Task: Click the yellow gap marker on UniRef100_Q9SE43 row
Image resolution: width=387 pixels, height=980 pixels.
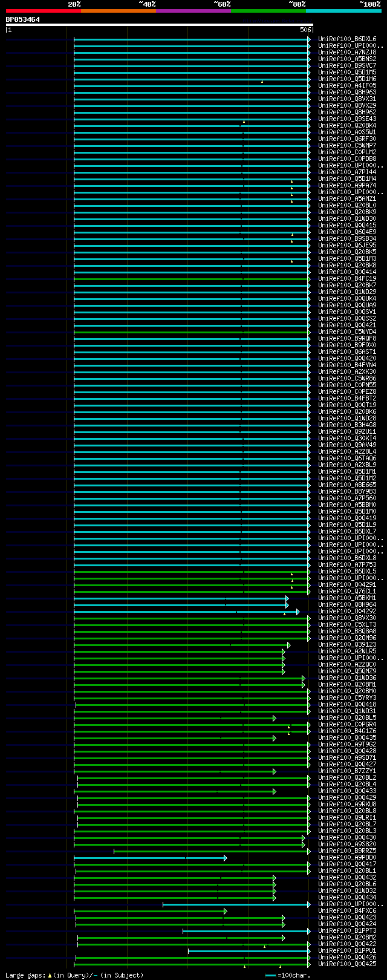Action: pos(244,122)
